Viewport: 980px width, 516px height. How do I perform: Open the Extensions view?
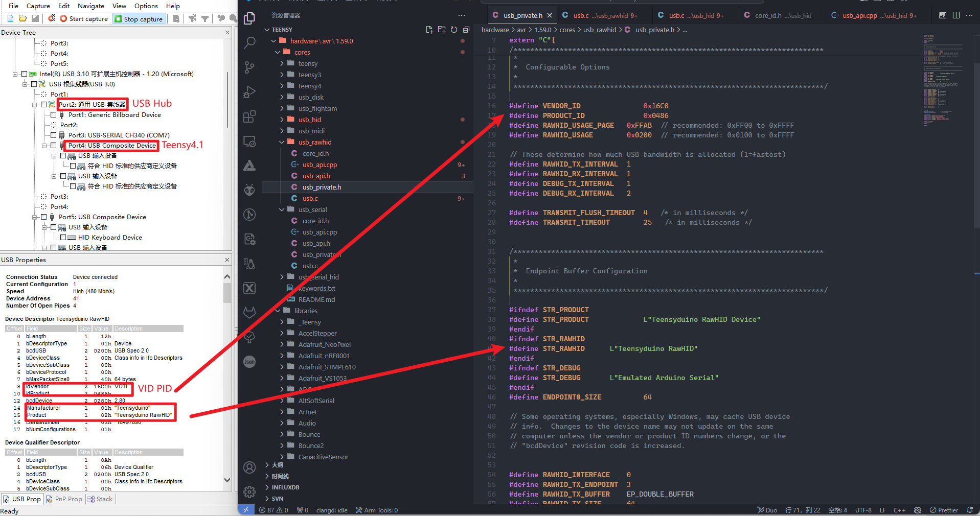click(x=249, y=116)
